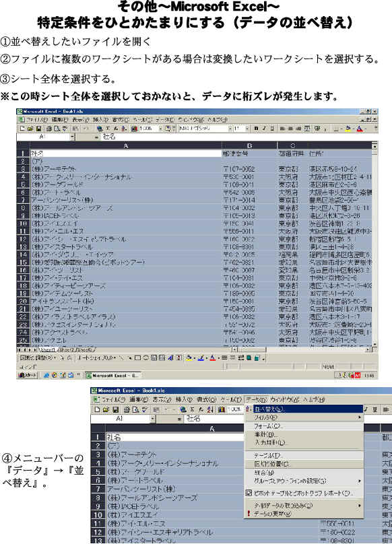Open font size dropdown in upper Excel
The image size is (392, 544).
pyautogui.click(x=247, y=129)
